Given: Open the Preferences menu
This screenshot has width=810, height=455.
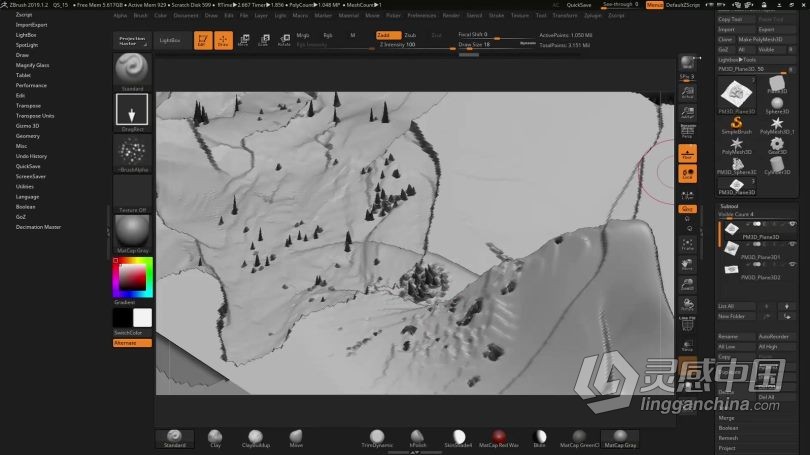Looking at the screenshot, I should [x=422, y=15].
